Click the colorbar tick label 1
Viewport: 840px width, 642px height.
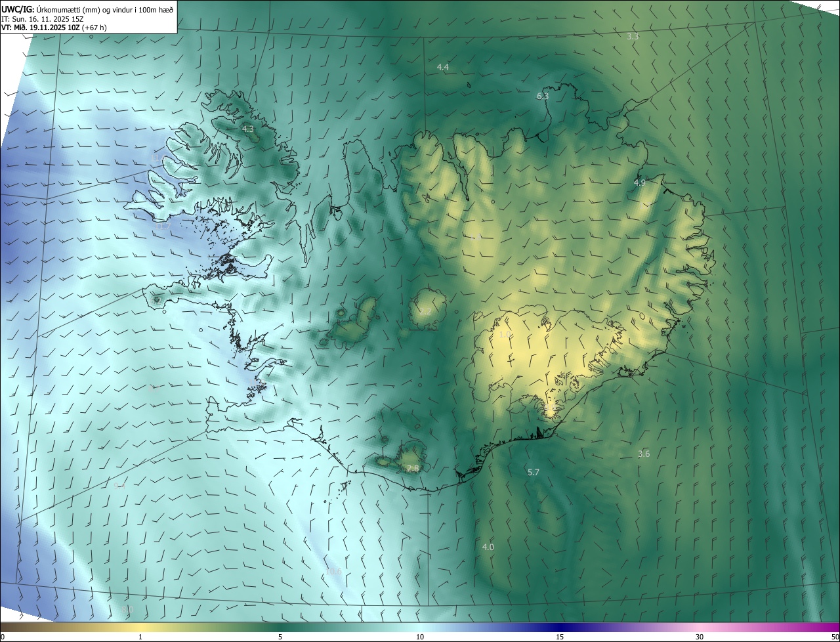coord(140,637)
